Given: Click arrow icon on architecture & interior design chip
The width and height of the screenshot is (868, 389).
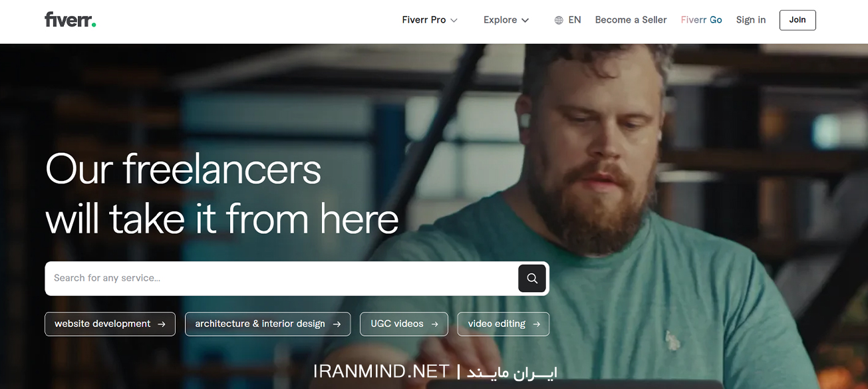Looking at the screenshot, I should click(337, 324).
